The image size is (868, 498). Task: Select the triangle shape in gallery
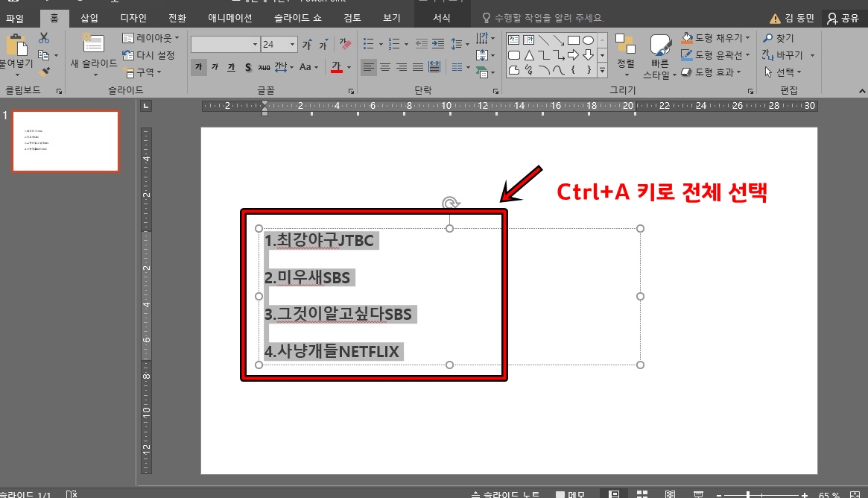click(x=529, y=55)
